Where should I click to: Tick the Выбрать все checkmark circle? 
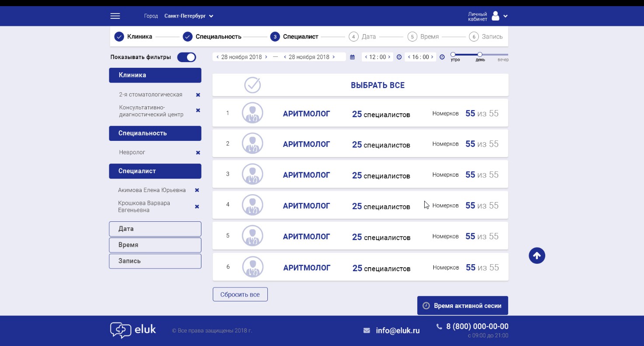(x=253, y=85)
